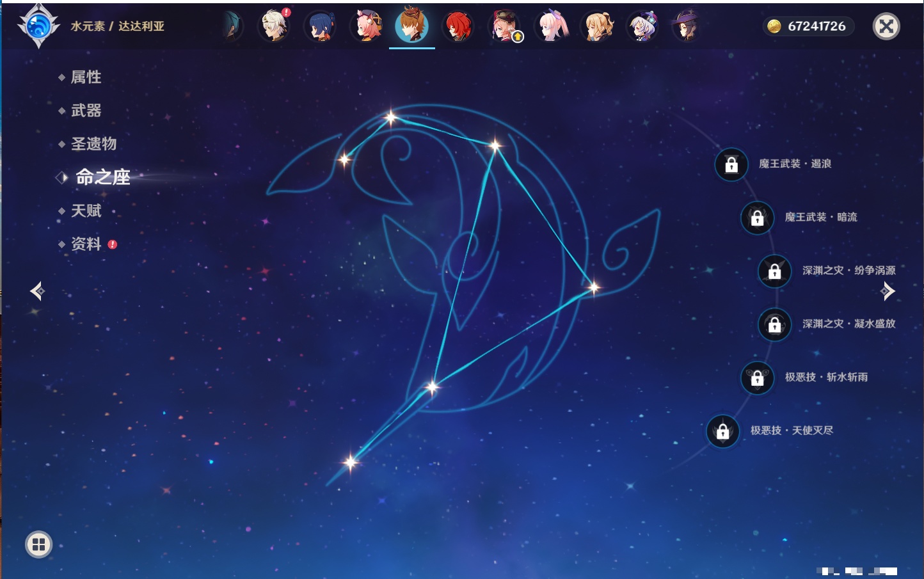
Task: Open the locked 深渊之灾·纷争涡源 constellation node
Action: 775,271
